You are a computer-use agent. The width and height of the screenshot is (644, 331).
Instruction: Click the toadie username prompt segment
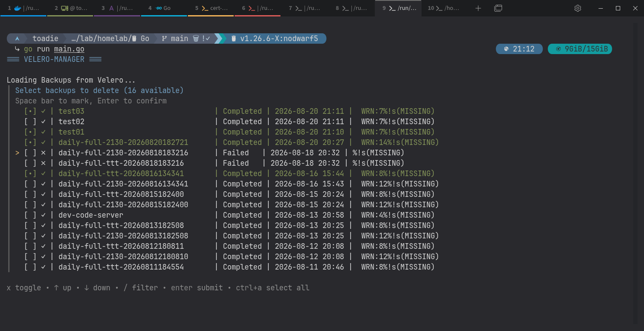pos(45,39)
